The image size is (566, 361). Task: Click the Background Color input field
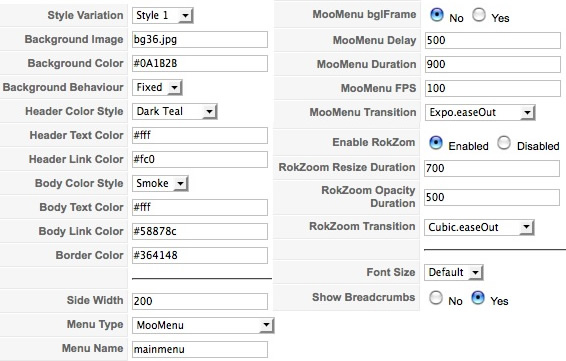[200, 64]
